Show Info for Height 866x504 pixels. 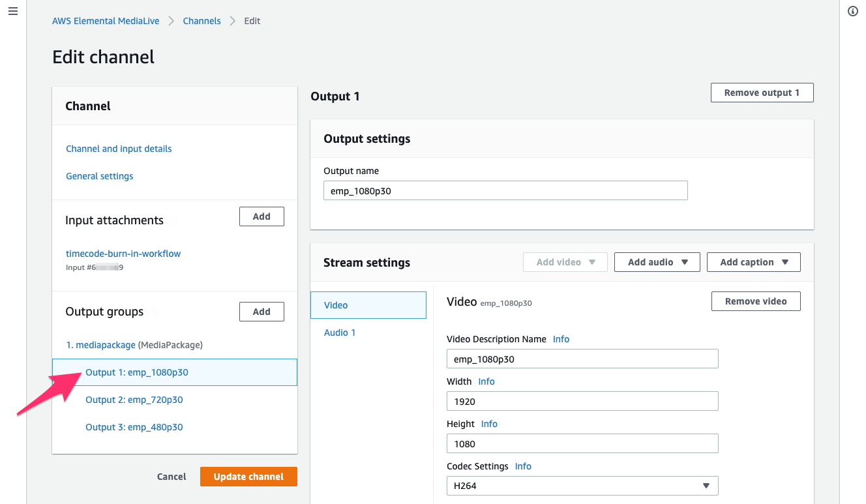coord(489,424)
